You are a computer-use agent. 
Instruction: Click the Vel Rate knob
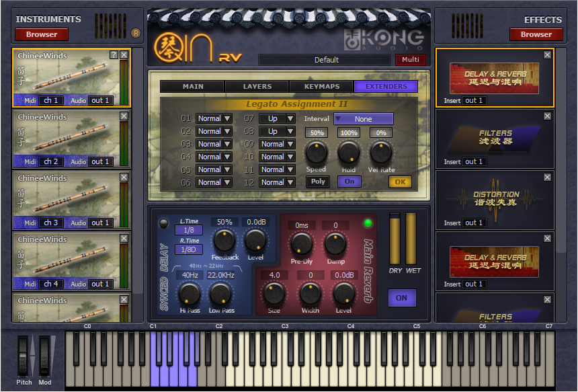381,153
